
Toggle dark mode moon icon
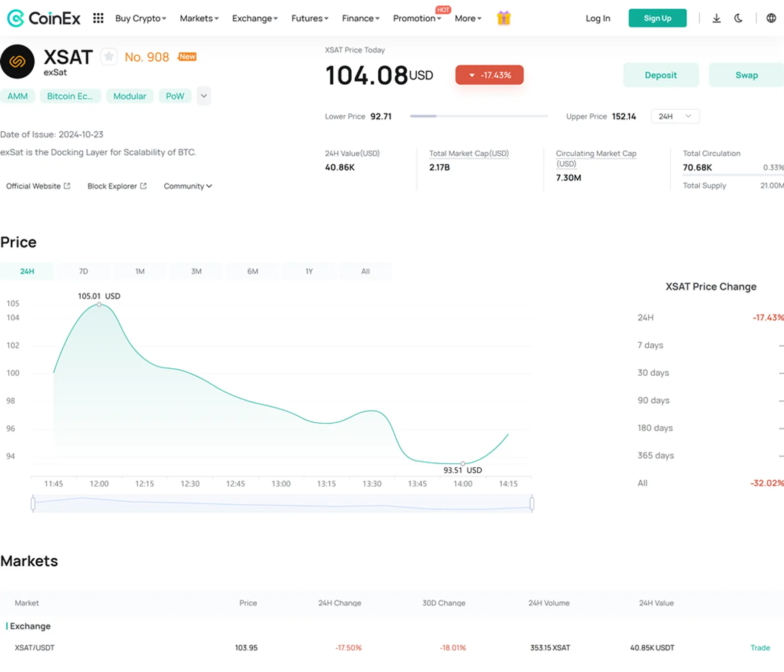738,18
